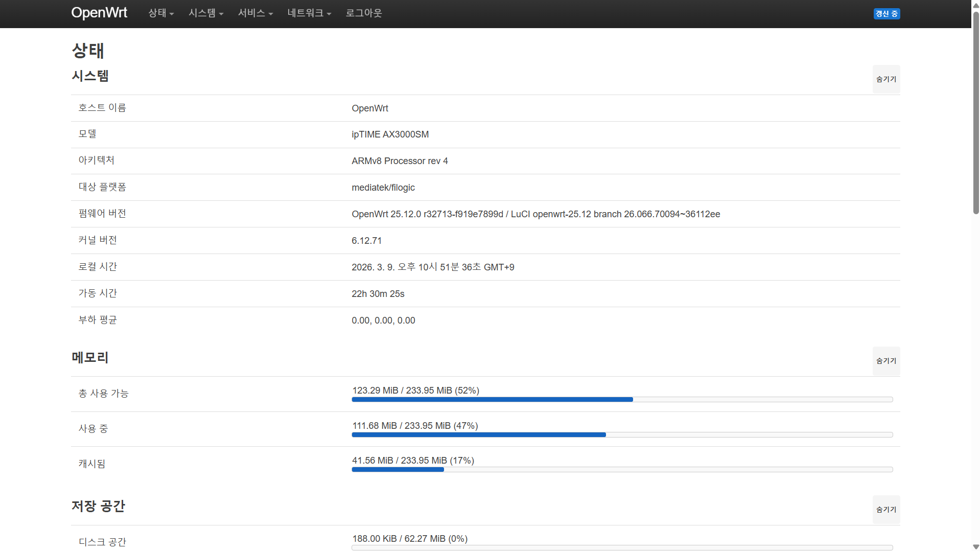This screenshot has width=980, height=551.
Task: Click the 디스크 공간 usage bar
Action: (x=622, y=547)
